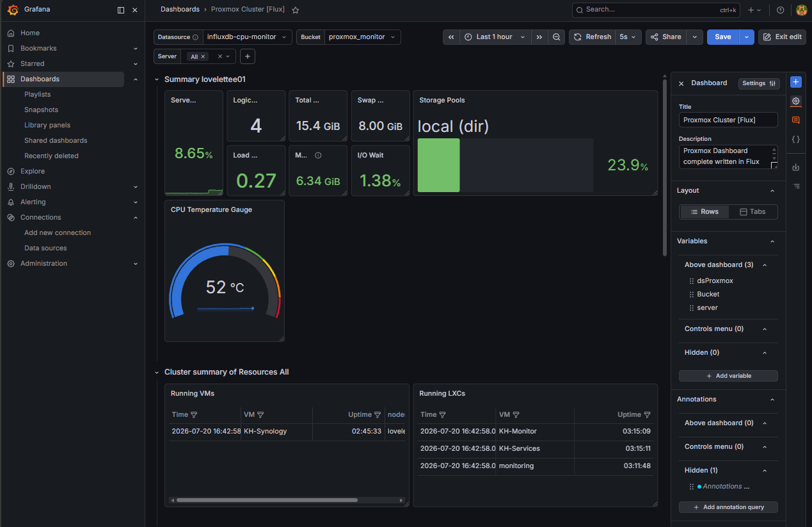Click the blue Save button

723,37
